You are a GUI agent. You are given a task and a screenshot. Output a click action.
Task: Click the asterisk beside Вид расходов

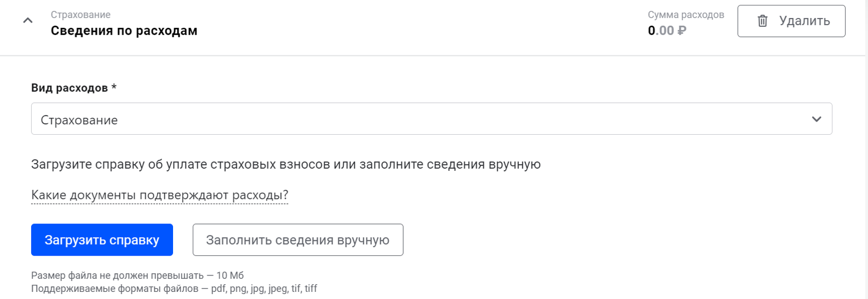point(114,88)
